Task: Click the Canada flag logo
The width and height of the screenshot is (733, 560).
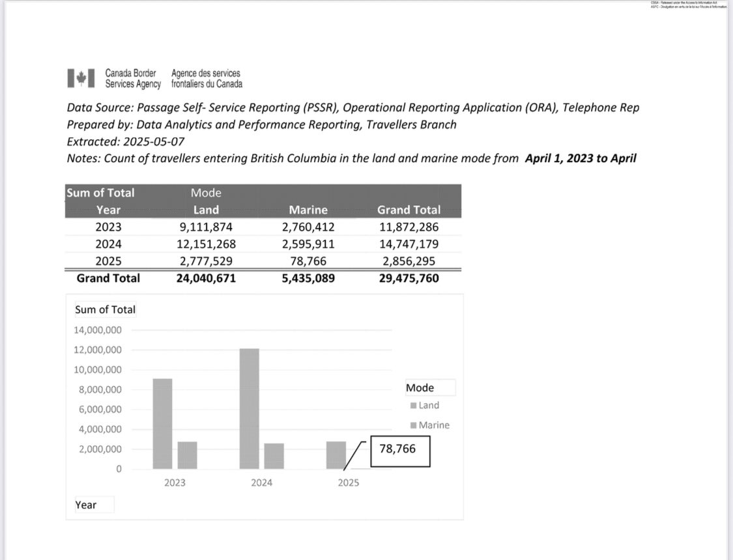Action: (81, 78)
